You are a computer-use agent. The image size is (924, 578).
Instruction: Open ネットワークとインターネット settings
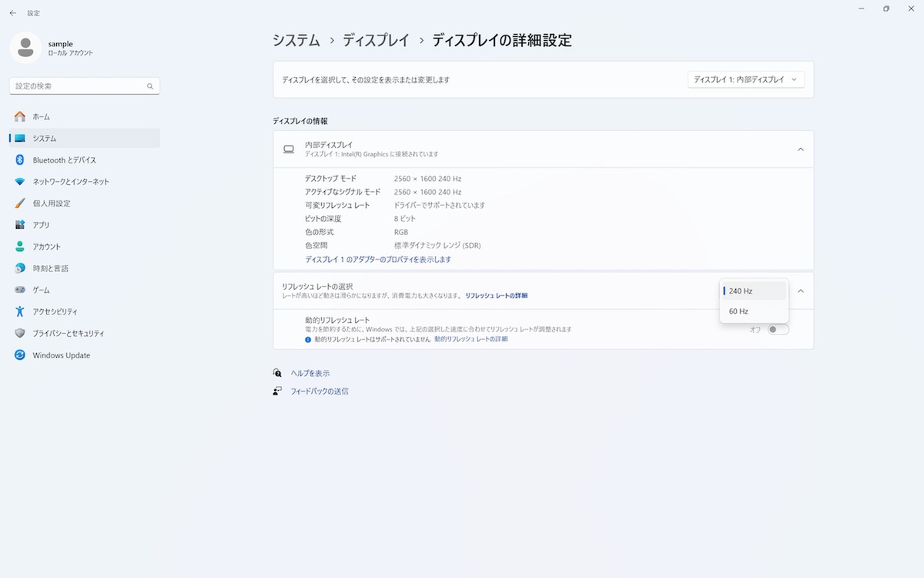point(85,182)
